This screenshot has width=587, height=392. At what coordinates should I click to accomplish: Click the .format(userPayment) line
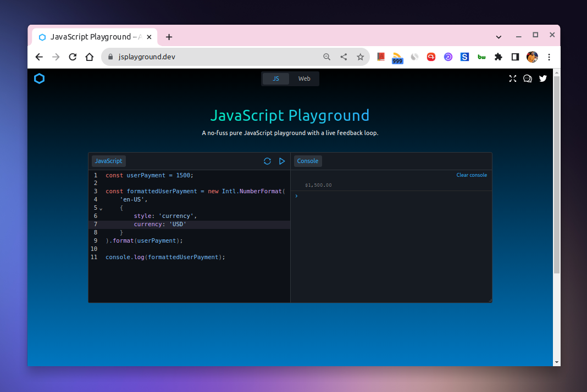(144, 241)
